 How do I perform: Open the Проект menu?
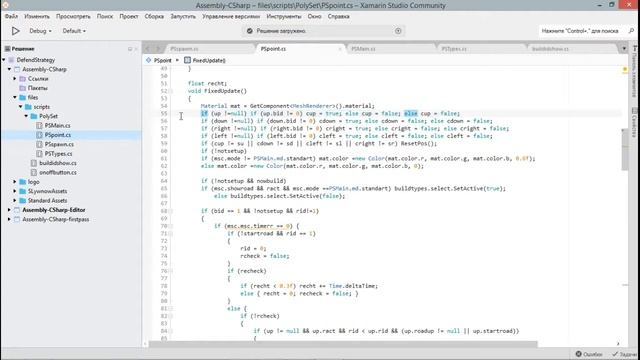129,16
